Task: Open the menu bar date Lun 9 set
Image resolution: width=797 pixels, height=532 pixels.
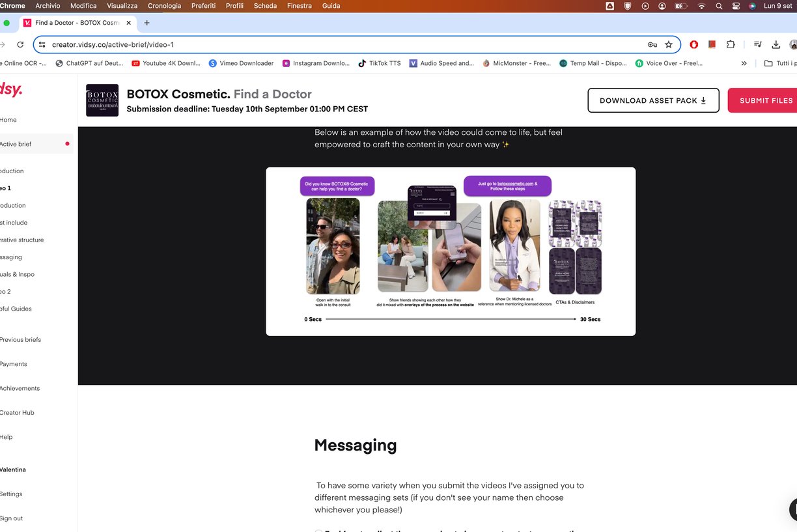Action: 778,6
